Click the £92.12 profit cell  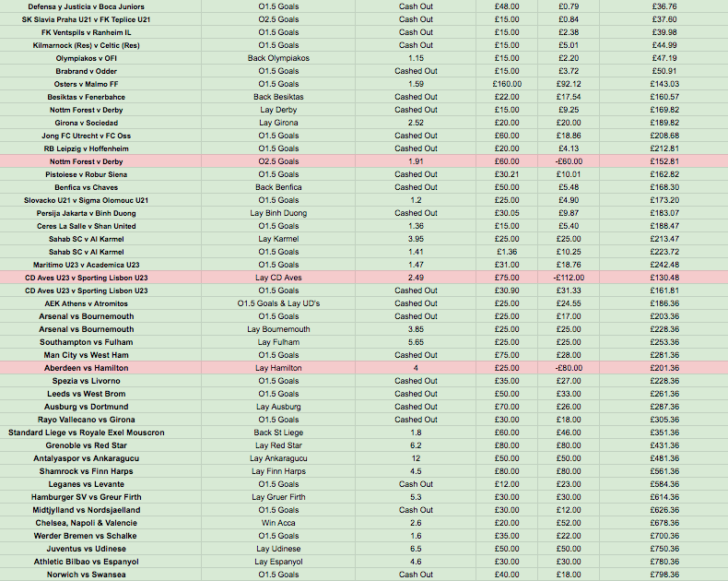pyautogui.click(x=569, y=84)
